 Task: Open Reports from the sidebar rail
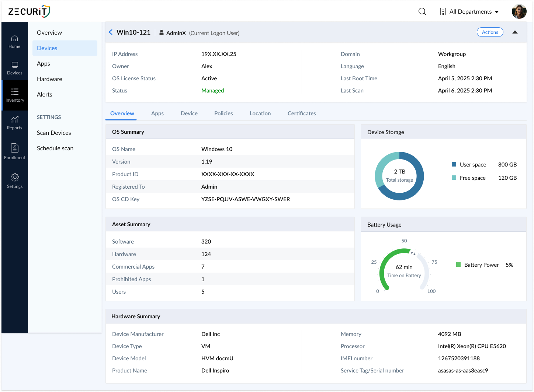14,122
